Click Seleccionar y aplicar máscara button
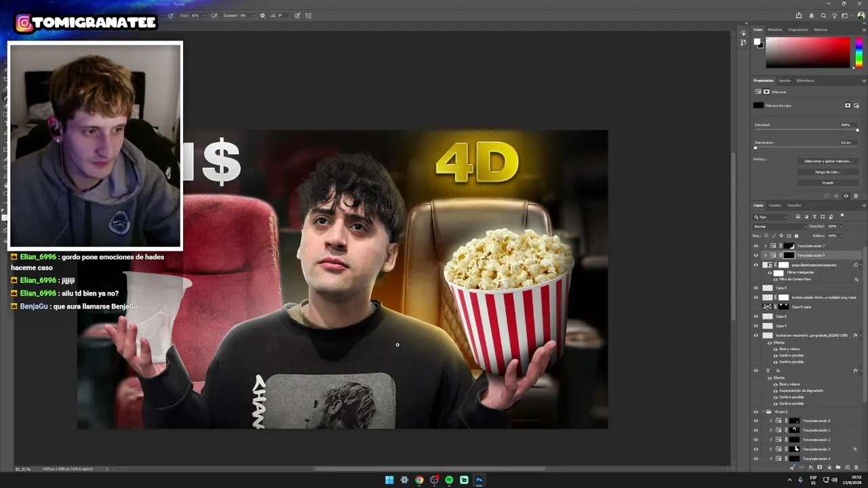Screen dimensions: 868x488 (x=827, y=161)
